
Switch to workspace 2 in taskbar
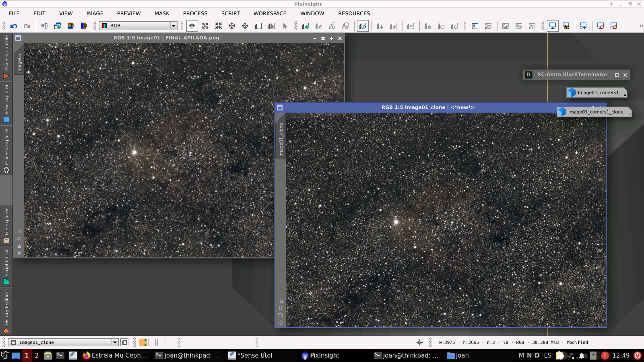[x=37, y=355]
